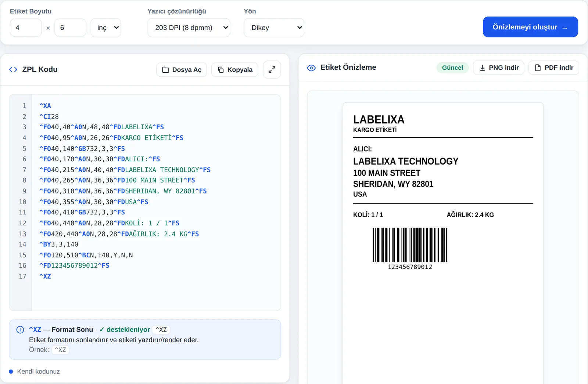Click code line with FDLABELIXA^FS
Image resolution: width=588 pixels, height=384 pixels.
pyautogui.click(x=101, y=127)
